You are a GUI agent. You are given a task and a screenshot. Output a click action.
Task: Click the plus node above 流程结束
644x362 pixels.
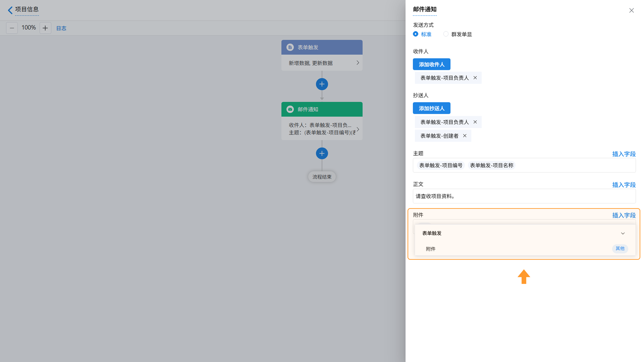click(322, 153)
